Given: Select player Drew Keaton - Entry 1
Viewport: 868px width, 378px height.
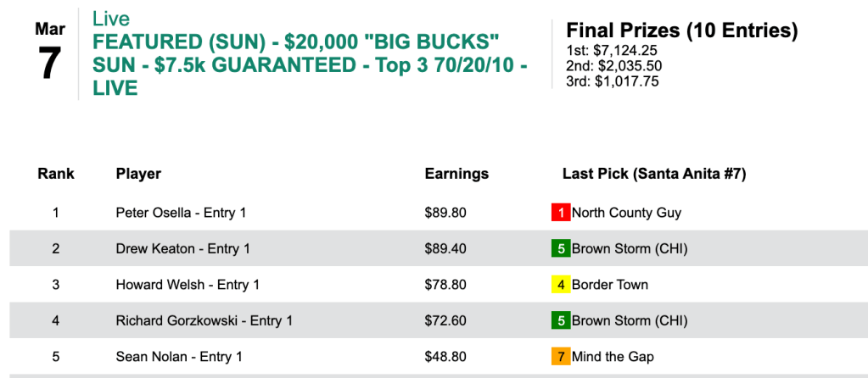Looking at the screenshot, I should 181,249.
